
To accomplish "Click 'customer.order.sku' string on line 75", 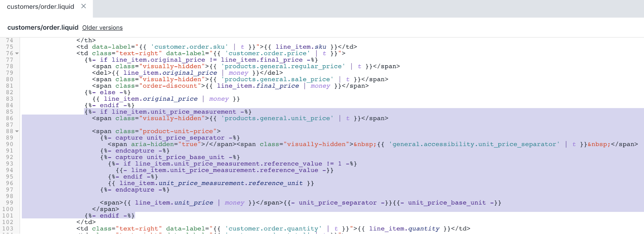I will tap(189, 47).
